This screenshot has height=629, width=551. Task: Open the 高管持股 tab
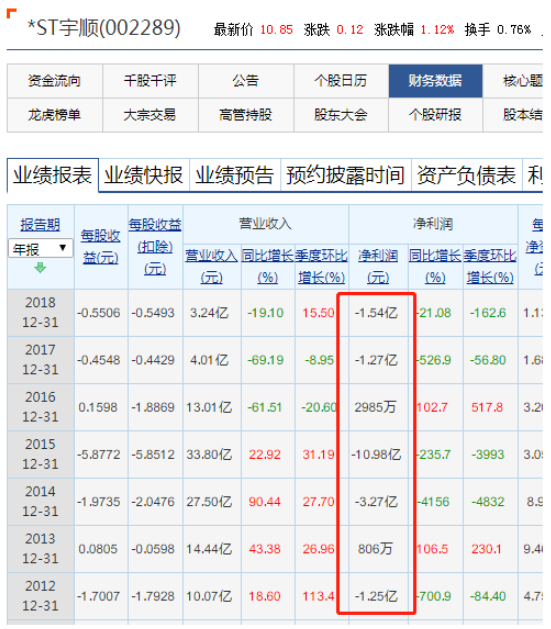coord(246,115)
